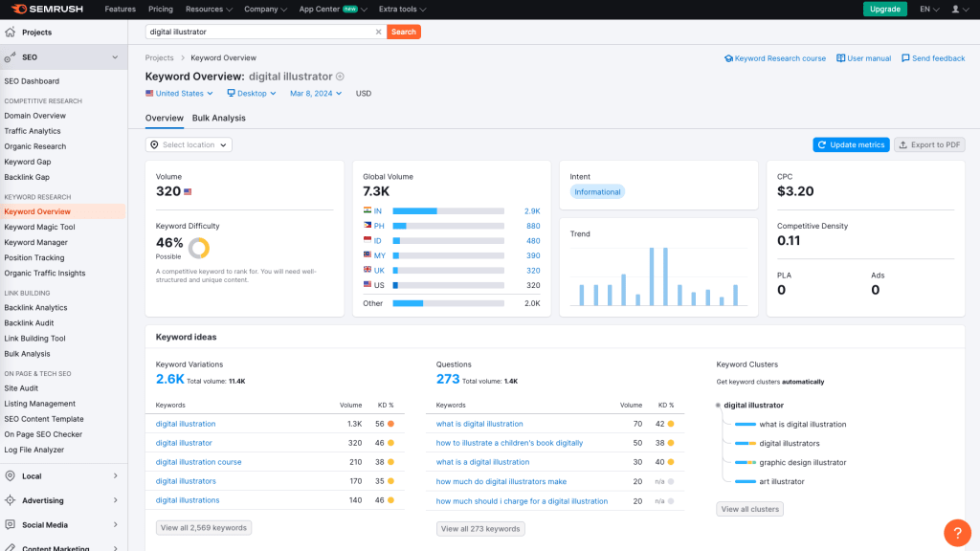Click the Other global volume bar
This screenshot has width=980, height=551.
[448, 303]
